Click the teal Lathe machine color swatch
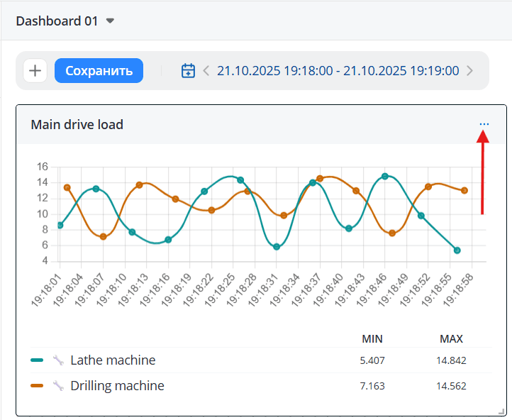The width and height of the screenshot is (512, 420). click(x=38, y=360)
